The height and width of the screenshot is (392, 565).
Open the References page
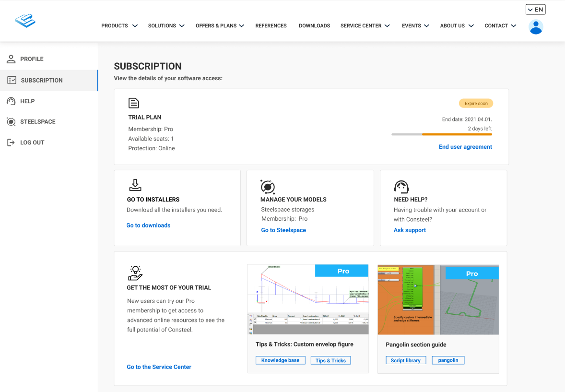click(x=271, y=25)
